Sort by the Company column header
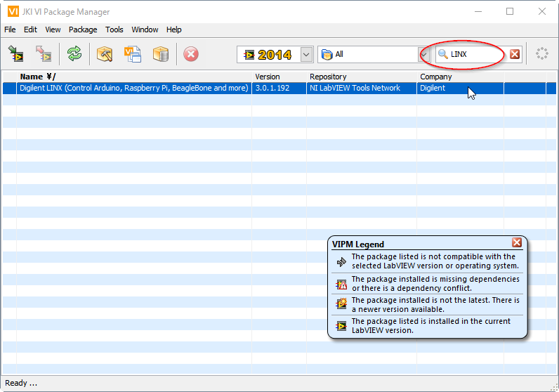 (460, 77)
